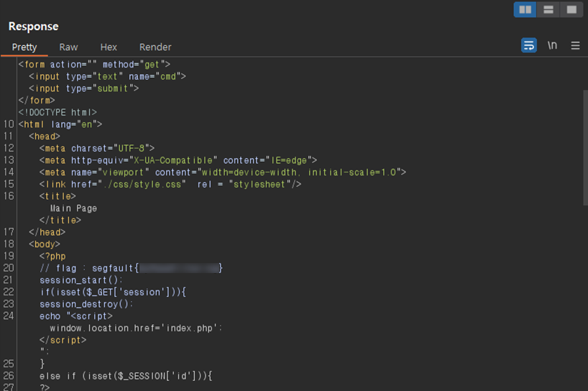Switch to the Hex tab

109,47
